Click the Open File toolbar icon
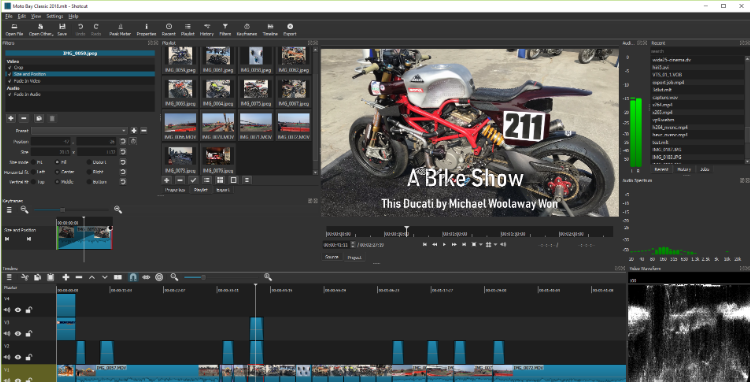This screenshot has width=750, height=382. point(14,30)
